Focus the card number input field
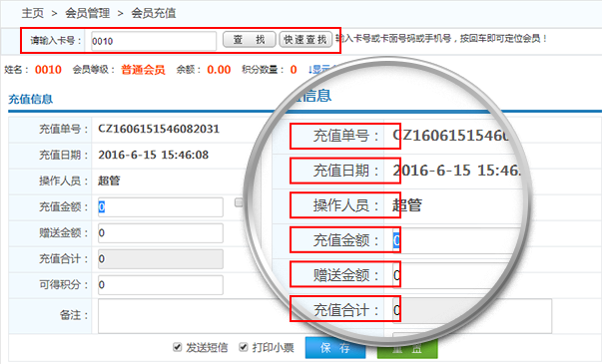This screenshot has height=364, width=602. click(x=154, y=41)
